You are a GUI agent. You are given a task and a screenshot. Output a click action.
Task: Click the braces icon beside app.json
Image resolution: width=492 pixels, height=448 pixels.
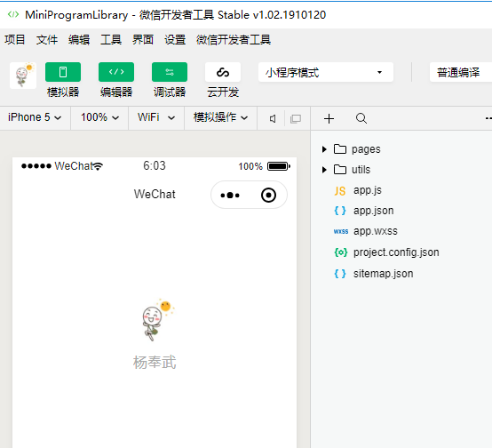coord(340,211)
